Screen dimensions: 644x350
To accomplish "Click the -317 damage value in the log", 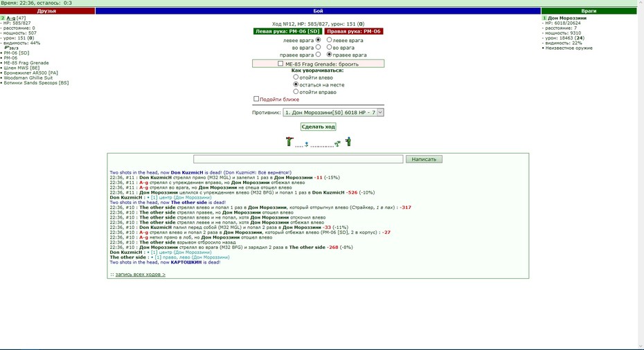I will 405,208.
